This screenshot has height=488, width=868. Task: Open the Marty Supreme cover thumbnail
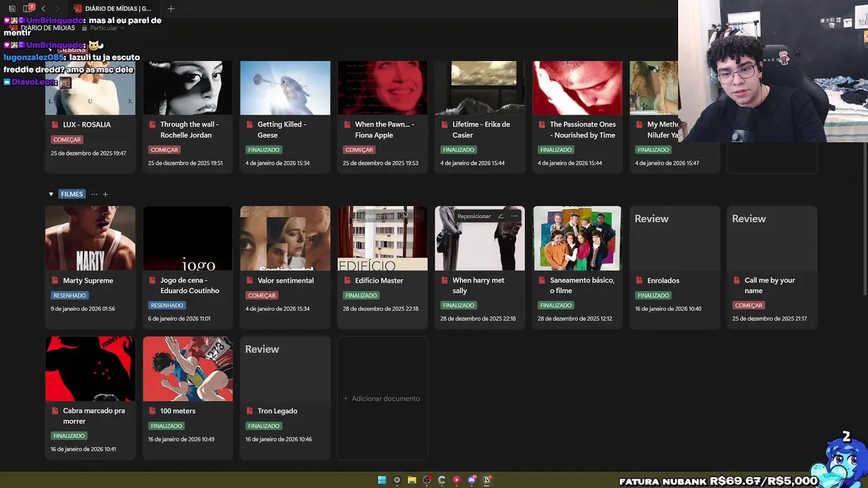coord(90,239)
